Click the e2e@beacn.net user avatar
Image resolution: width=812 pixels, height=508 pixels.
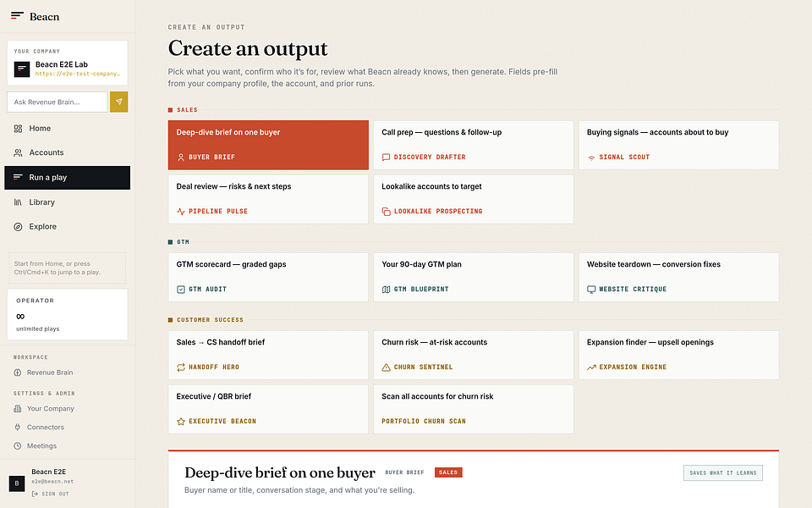[x=17, y=483]
